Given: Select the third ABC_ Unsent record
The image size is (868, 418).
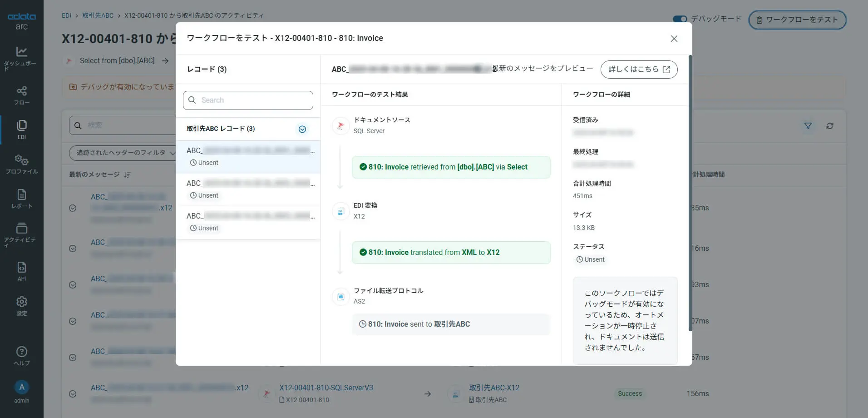Looking at the screenshot, I should click(248, 222).
